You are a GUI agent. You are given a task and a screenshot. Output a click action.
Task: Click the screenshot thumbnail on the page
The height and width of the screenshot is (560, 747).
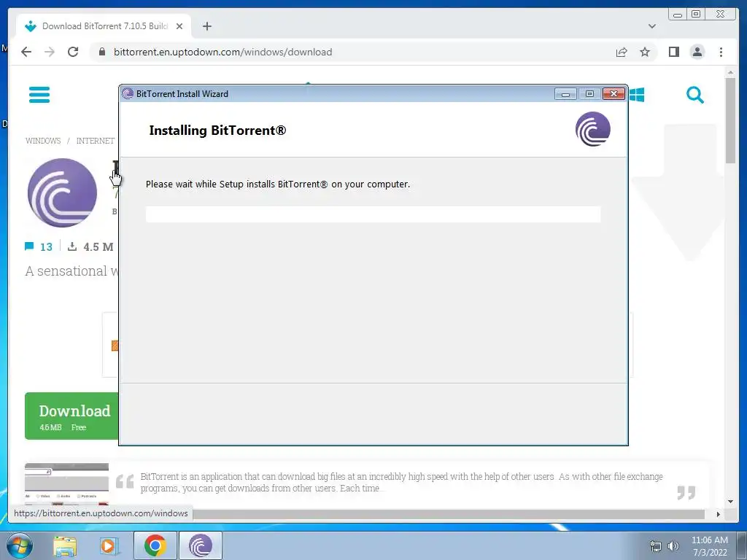66,484
